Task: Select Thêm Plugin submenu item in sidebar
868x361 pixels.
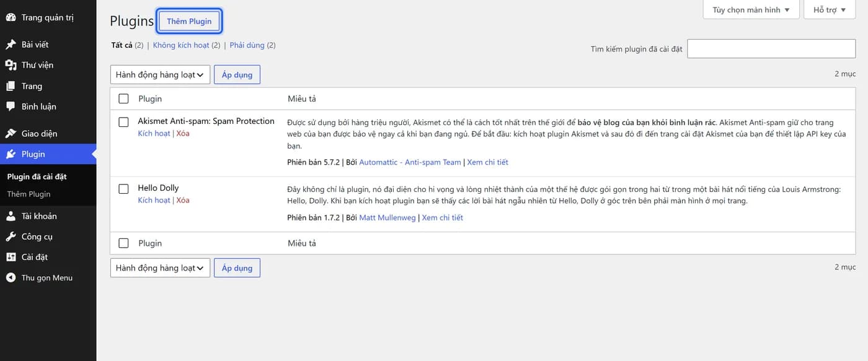Action: pyautogui.click(x=29, y=194)
